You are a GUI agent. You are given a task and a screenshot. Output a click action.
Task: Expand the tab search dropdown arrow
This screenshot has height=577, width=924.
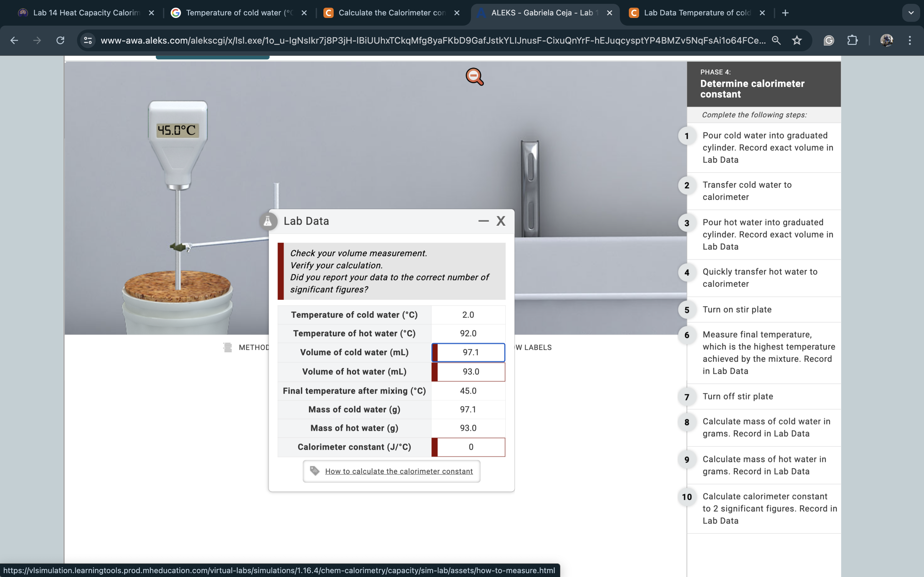[x=911, y=13]
